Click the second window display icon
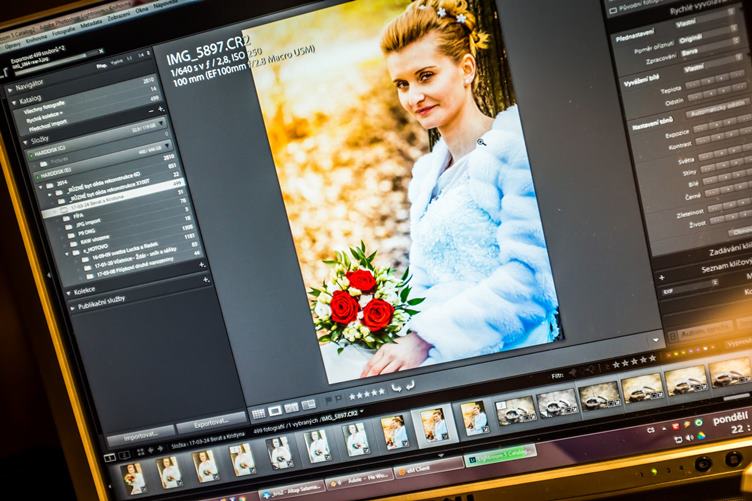The image size is (752, 501). click(x=124, y=454)
